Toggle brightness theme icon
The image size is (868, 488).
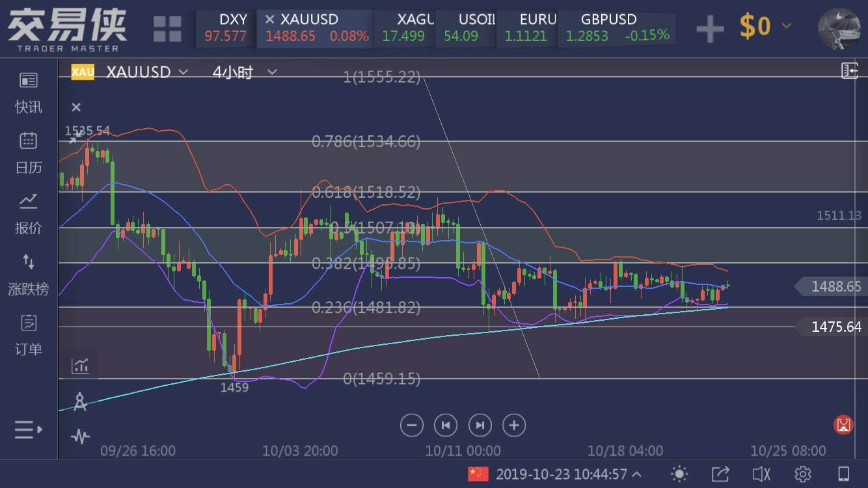click(679, 474)
